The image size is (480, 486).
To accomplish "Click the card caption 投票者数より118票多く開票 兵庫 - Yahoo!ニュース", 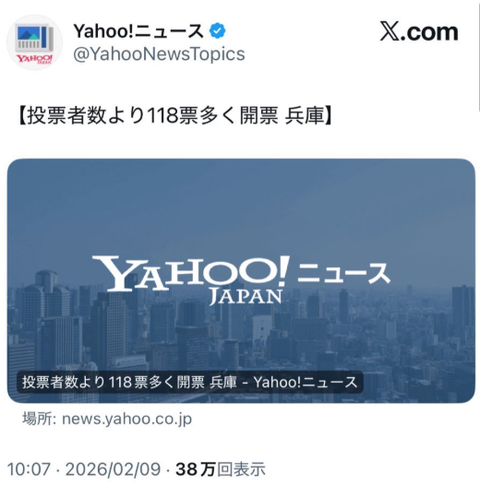I will click(x=190, y=382).
